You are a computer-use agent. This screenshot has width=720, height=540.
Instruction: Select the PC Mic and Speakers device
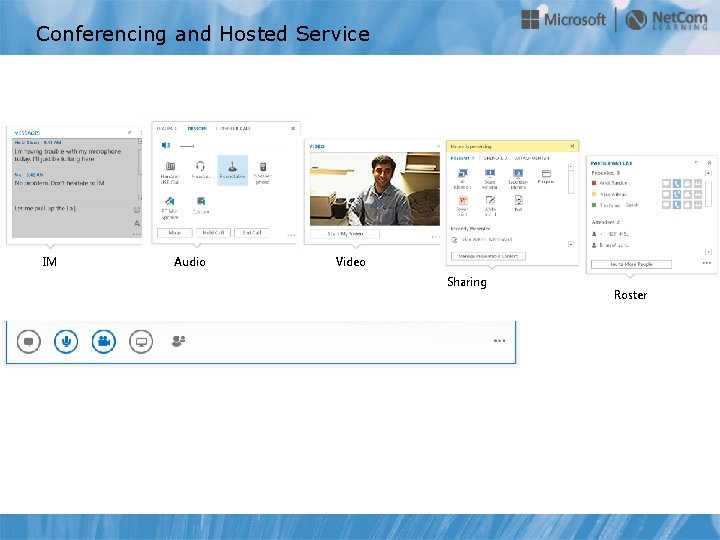[x=170, y=208]
